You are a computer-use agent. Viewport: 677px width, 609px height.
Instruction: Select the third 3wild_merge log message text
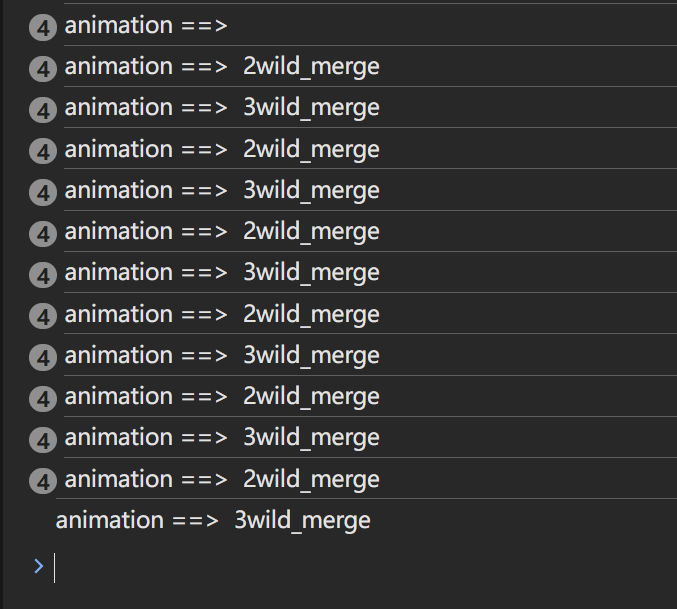coord(222,273)
